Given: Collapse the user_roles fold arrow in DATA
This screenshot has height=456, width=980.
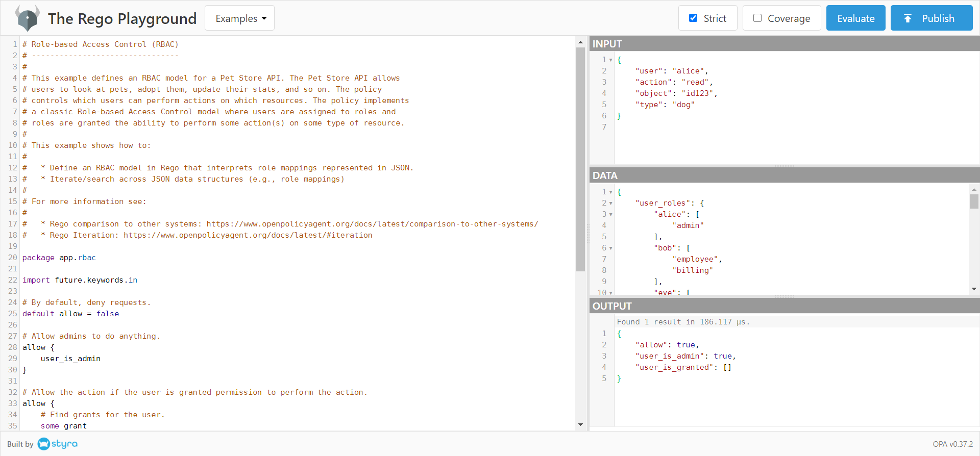Looking at the screenshot, I should pos(610,204).
